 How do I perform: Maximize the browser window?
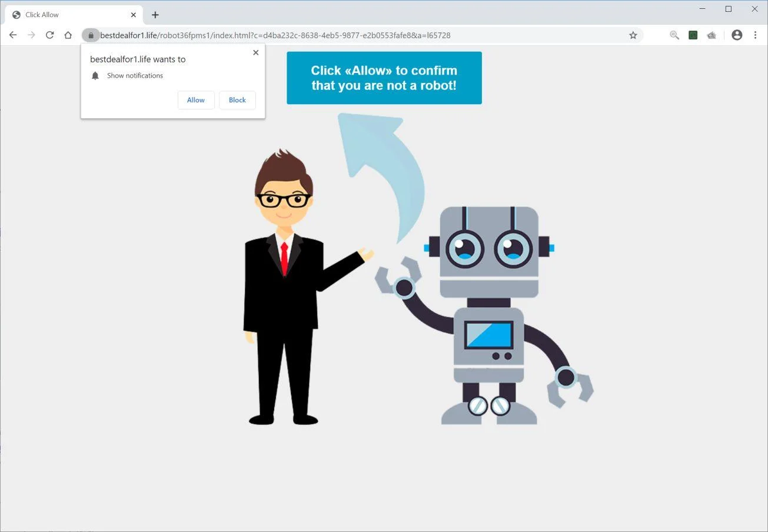[x=729, y=9]
